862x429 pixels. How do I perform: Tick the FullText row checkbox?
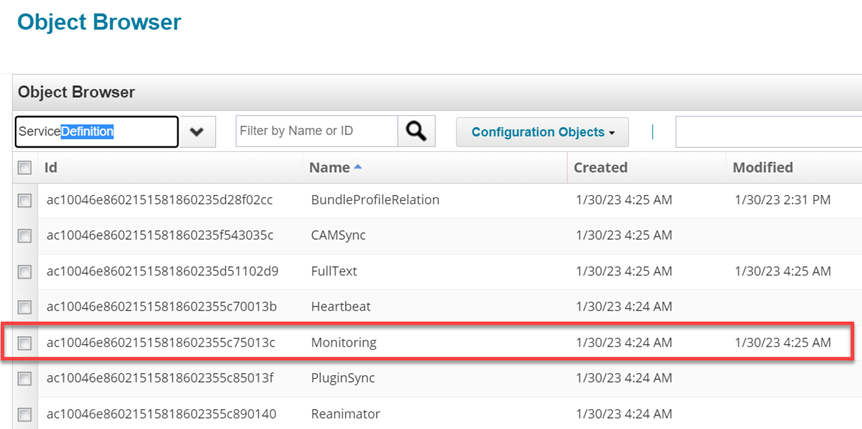click(x=25, y=272)
